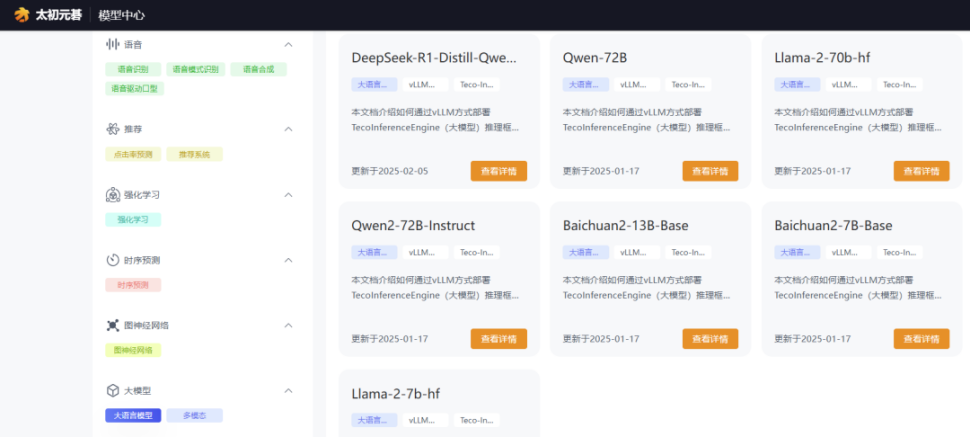Collapse the 语音 section chevron
Viewport: 970px width, 437px height.
[x=288, y=45]
